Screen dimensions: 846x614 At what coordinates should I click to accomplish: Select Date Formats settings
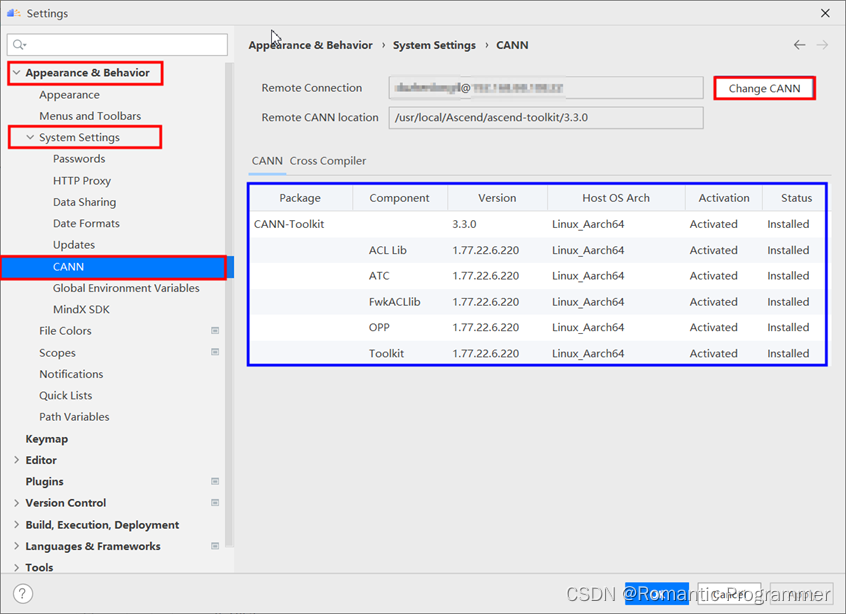point(86,223)
